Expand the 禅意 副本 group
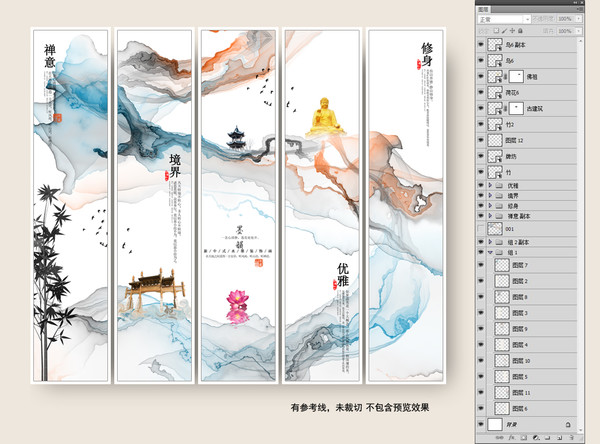600x444 pixels. coord(490,216)
